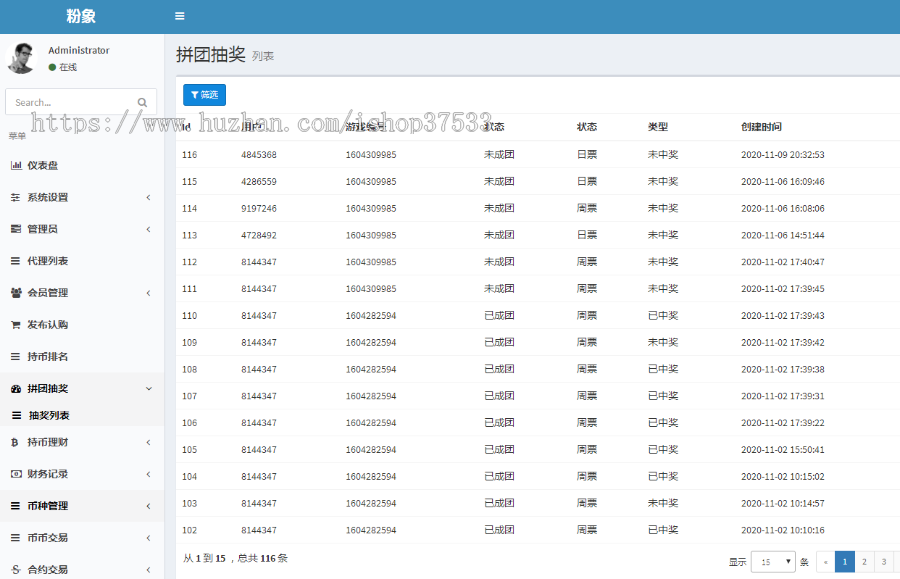Click 未中奖 in row 109

pos(663,343)
